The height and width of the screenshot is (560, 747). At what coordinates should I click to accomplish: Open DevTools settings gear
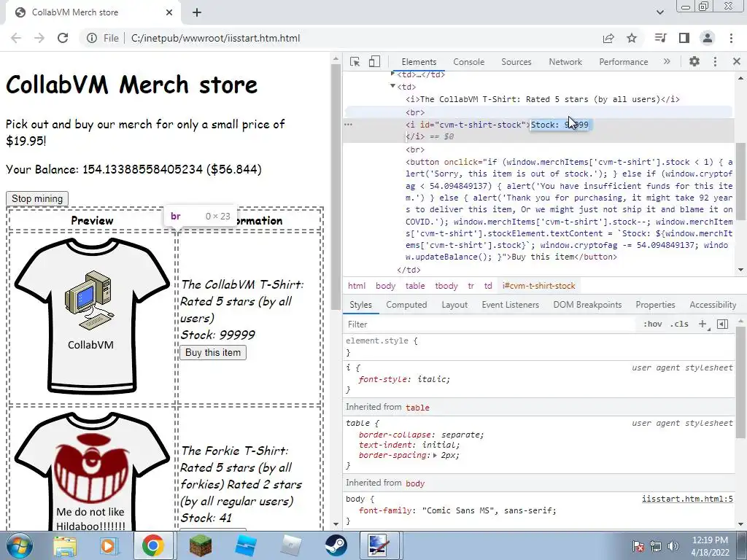(694, 61)
